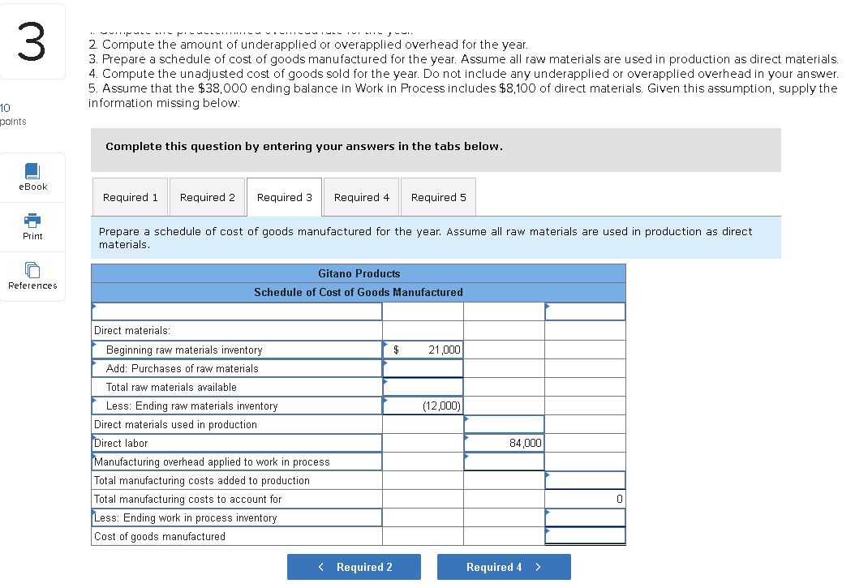
Task: Select the Purchases of raw materials blank cell
Action: pyautogui.click(x=423, y=367)
